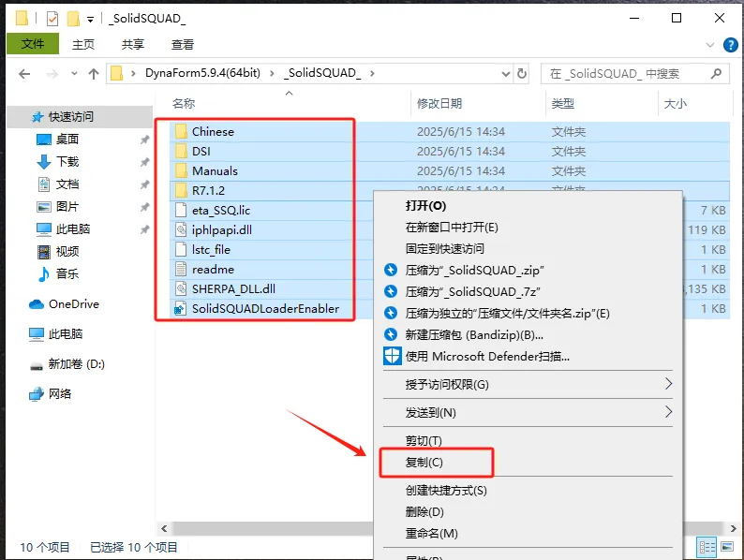Click the new folder icon in the title bar
Screen dimensions: 744x560
73,19
